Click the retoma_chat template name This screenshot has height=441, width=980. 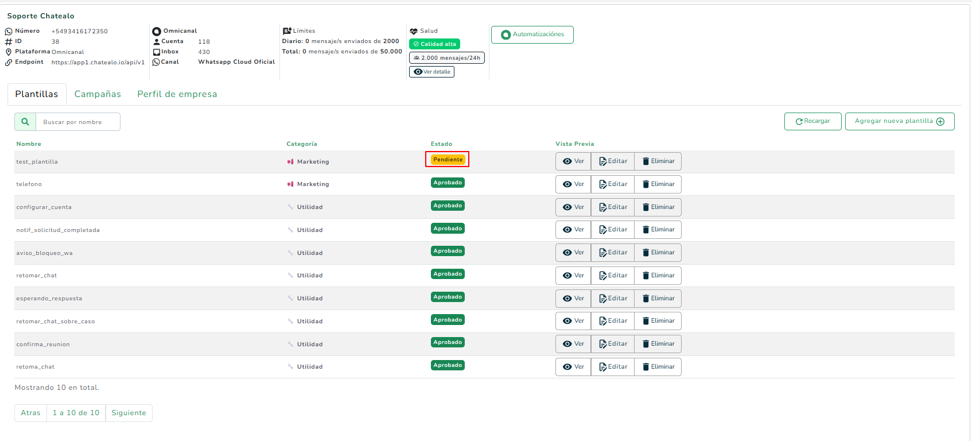[x=36, y=367]
